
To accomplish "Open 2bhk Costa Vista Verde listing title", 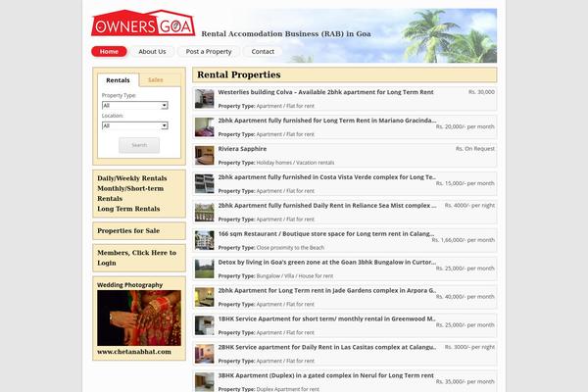I will click(x=327, y=177).
